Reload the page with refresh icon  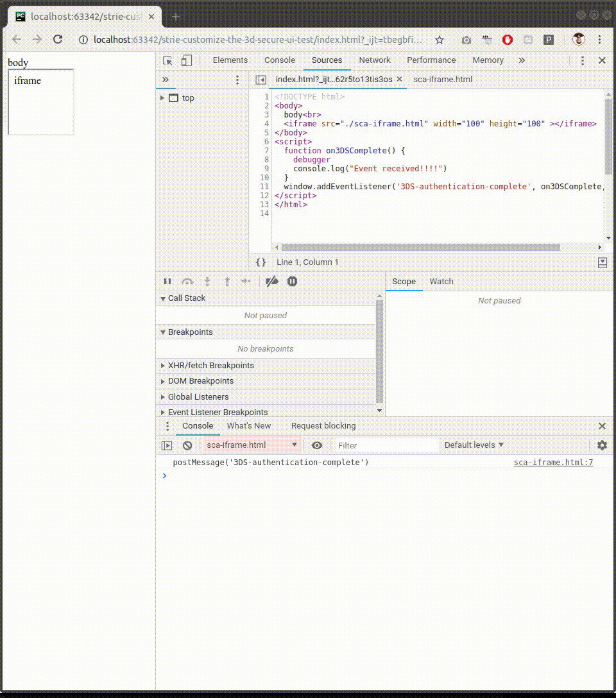pos(58,40)
